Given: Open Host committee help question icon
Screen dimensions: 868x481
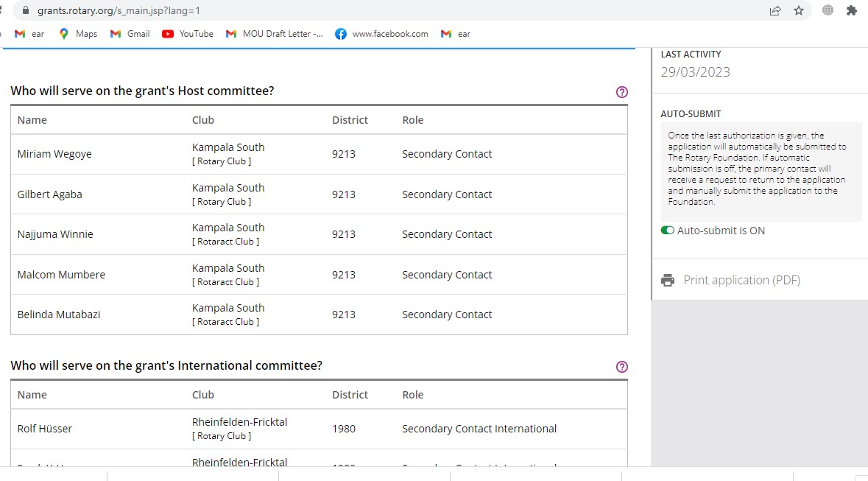Looking at the screenshot, I should (621, 92).
